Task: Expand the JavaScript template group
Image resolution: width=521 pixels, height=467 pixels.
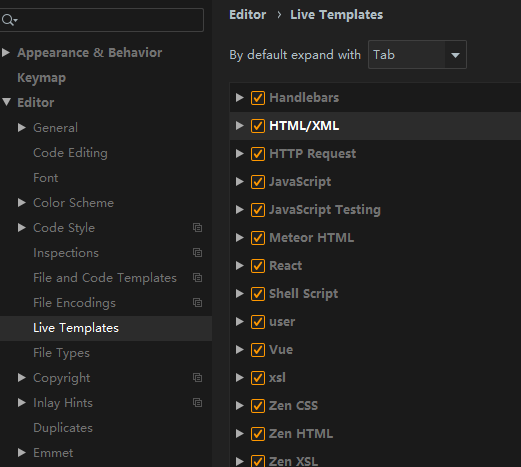Action: point(239,181)
